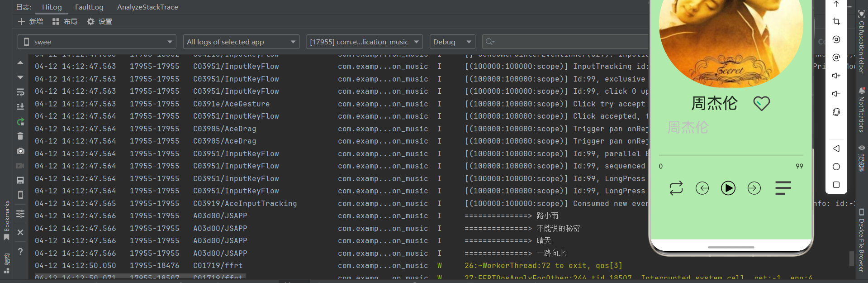Click the crop screenshot icon in emulator toolbar
This screenshot has width=868, height=283.
[836, 21]
